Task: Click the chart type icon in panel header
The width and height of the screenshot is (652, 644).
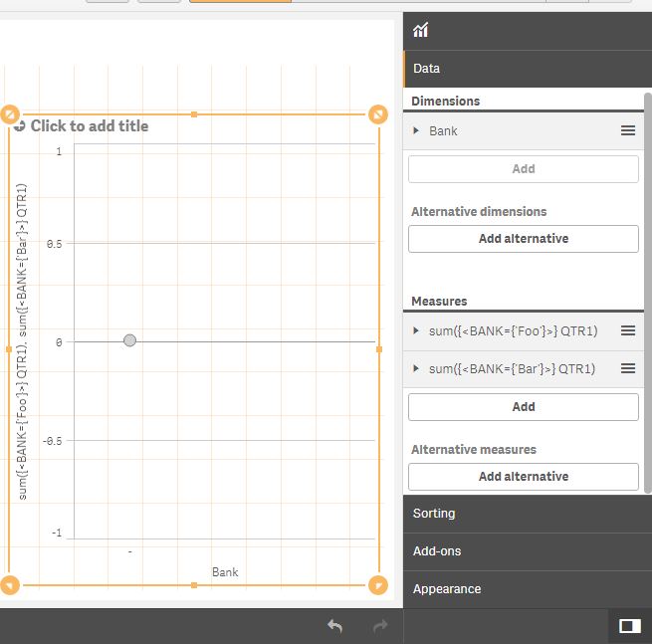Action: (420, 30)
